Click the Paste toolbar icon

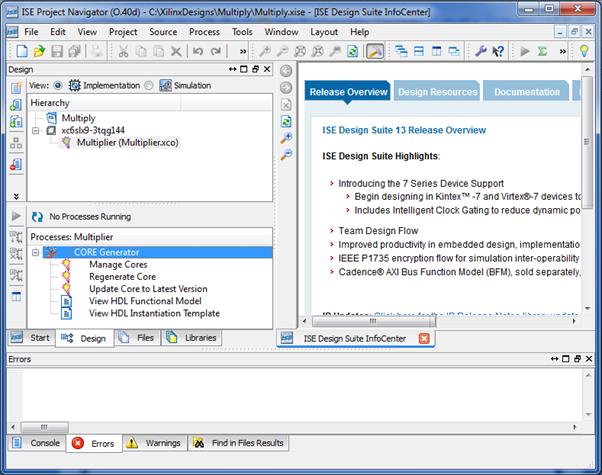pyautogui.click(x=158, y=51)
